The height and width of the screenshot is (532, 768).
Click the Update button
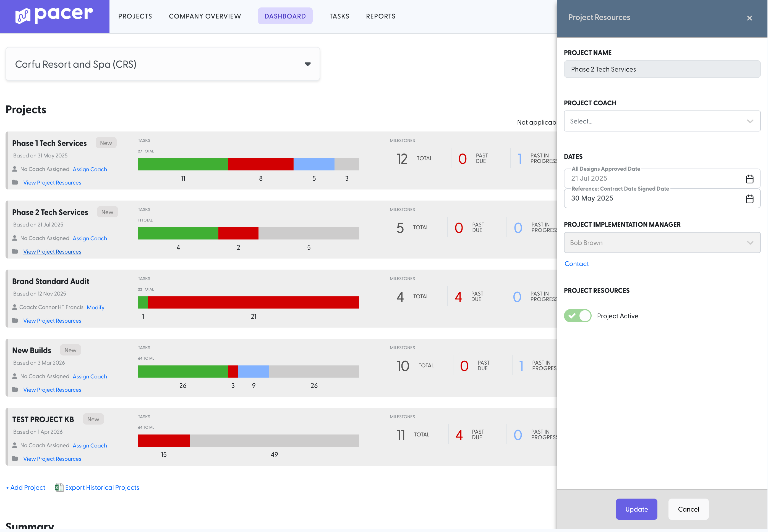coord(636,509)
